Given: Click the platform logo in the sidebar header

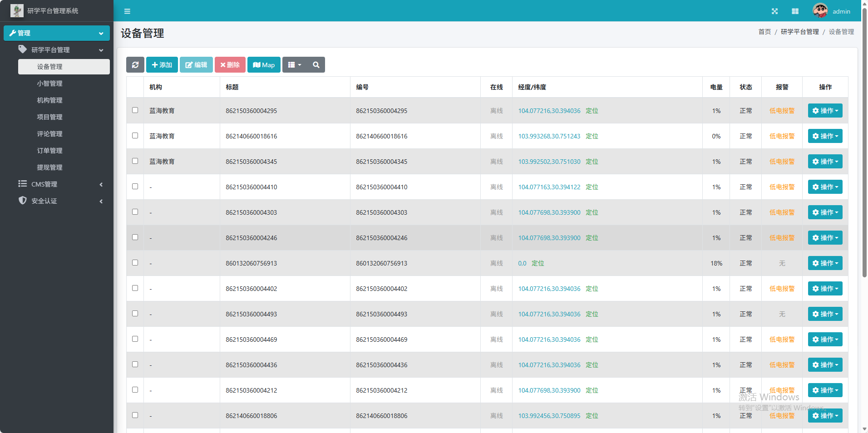Looking at the screenshot, I should click(x=17, y=10).
